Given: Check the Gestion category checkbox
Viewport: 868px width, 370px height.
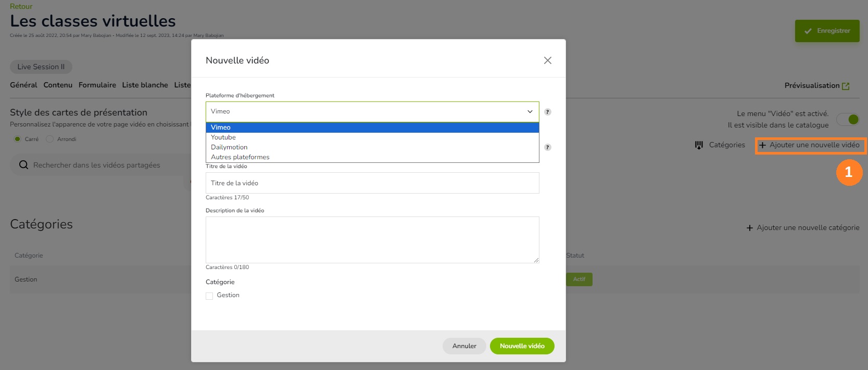Looking at the screenshot, I should (209, 296).
